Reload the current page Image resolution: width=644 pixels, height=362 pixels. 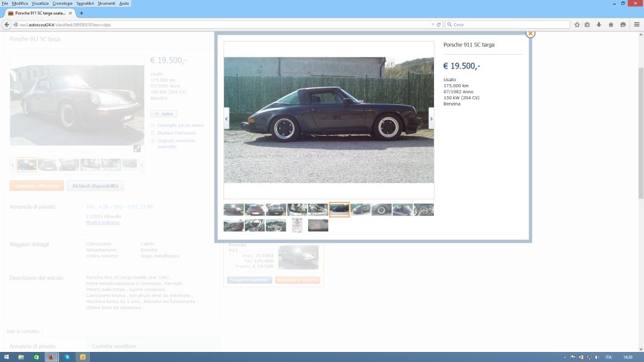pos(438,25)
